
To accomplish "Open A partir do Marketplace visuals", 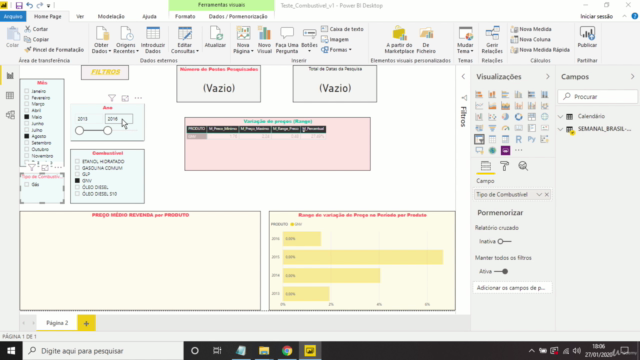I will point(399,40).
